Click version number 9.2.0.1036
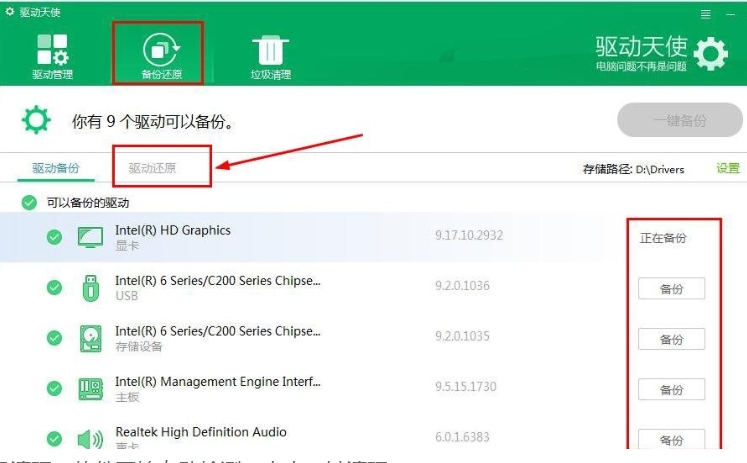This screenshot has width=747, height=463. pyautogui.click(x=462, y=286)
